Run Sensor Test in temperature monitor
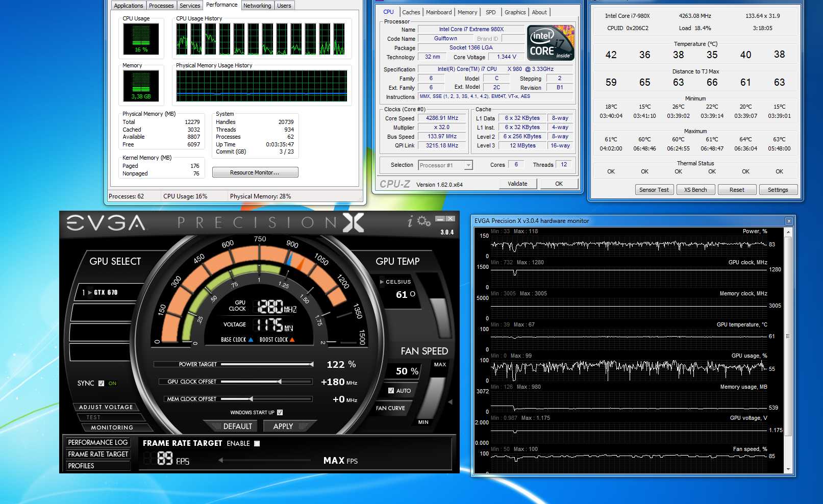This screenshot has width=823, height=504. coord(654,190)
